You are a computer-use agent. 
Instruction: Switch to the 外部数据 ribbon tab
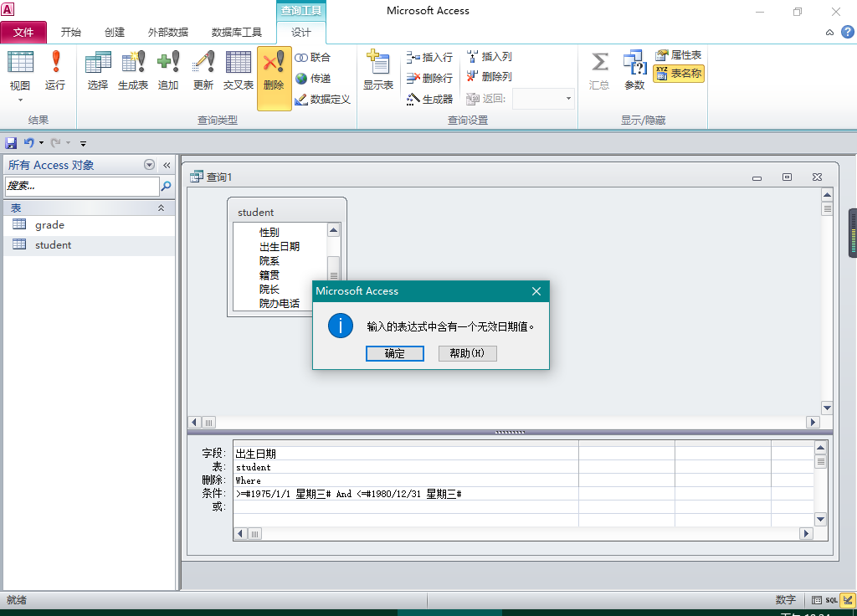pyautogui.click(x=167, y=33)
